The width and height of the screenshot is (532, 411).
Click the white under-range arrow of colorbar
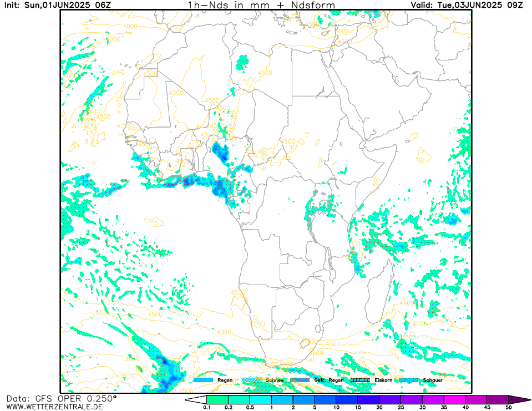click(196, 400)
